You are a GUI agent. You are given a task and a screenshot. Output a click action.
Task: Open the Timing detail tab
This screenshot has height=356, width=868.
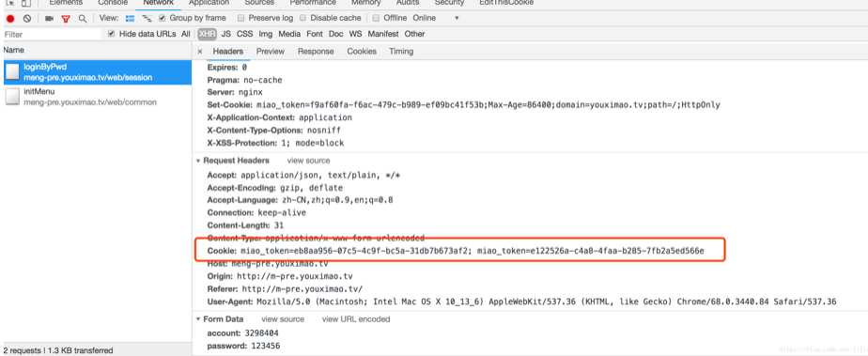pos(401,51)
